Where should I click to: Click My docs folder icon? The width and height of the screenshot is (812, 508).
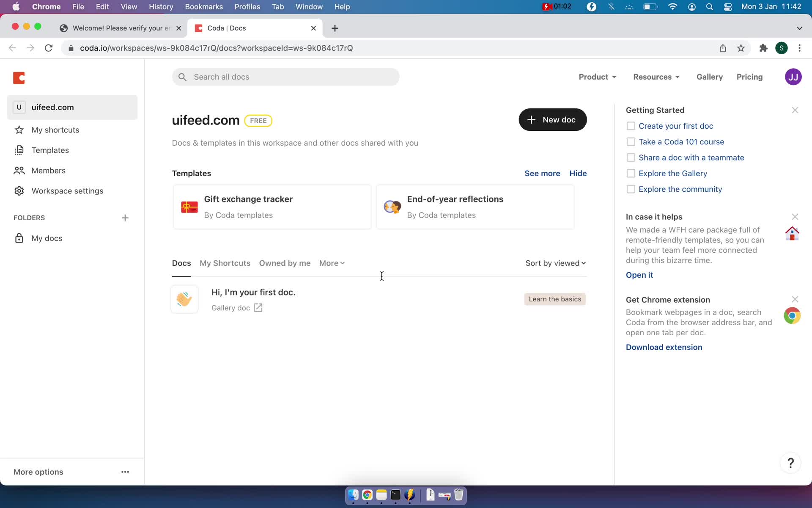coord(19,237)
